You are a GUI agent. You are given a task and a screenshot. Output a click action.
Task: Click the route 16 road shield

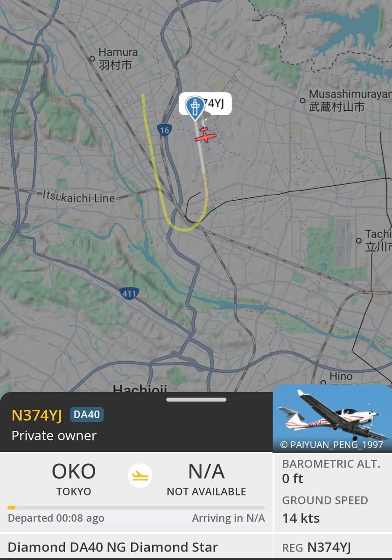point(164,131)
